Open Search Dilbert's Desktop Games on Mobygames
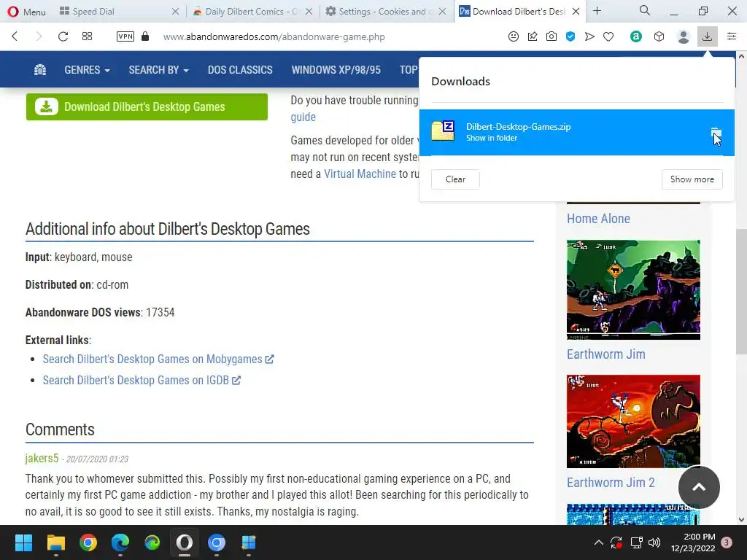 [158, 359]
